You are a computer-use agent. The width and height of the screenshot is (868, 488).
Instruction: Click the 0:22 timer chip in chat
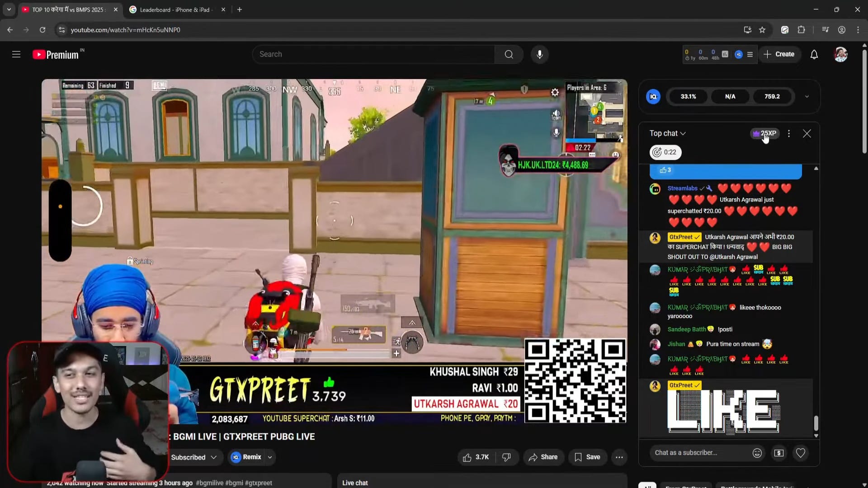pos(665,152)
